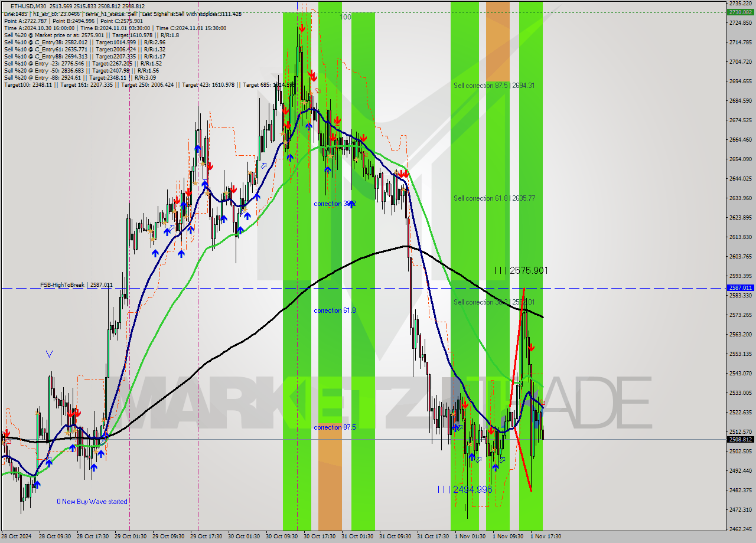Click 2603.765 on the price axis
756x543 pixels.
point(740,257)
